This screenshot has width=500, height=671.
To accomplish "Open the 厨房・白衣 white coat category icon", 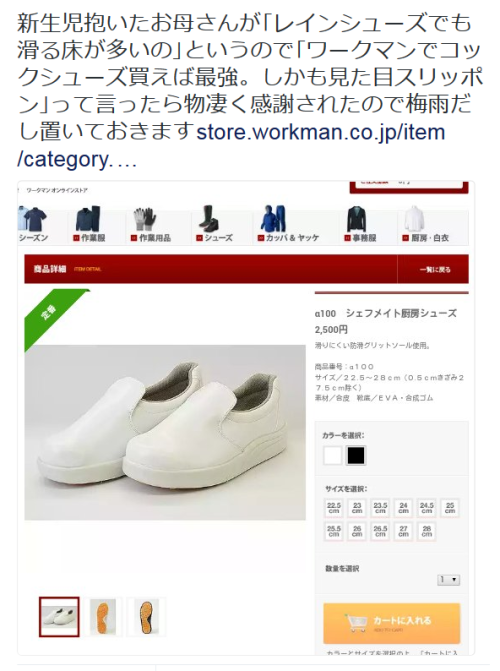I will [414, 219].
